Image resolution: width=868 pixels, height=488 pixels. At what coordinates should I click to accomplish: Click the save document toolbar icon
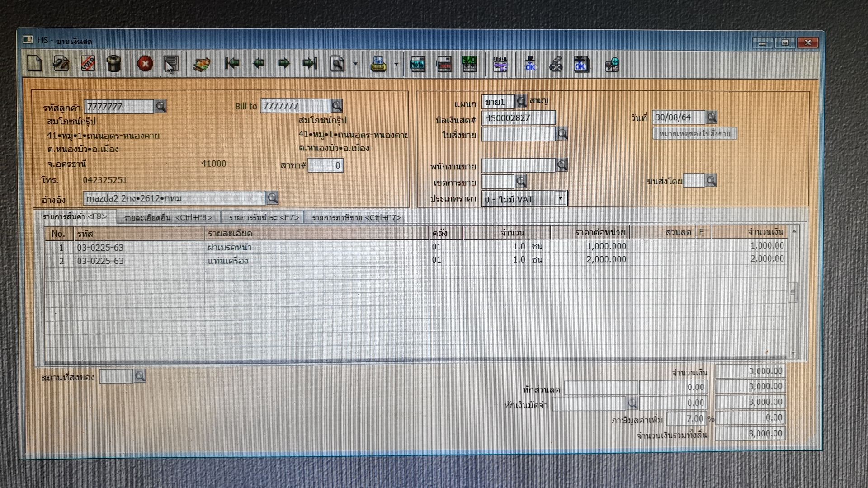tap(171, 64)
